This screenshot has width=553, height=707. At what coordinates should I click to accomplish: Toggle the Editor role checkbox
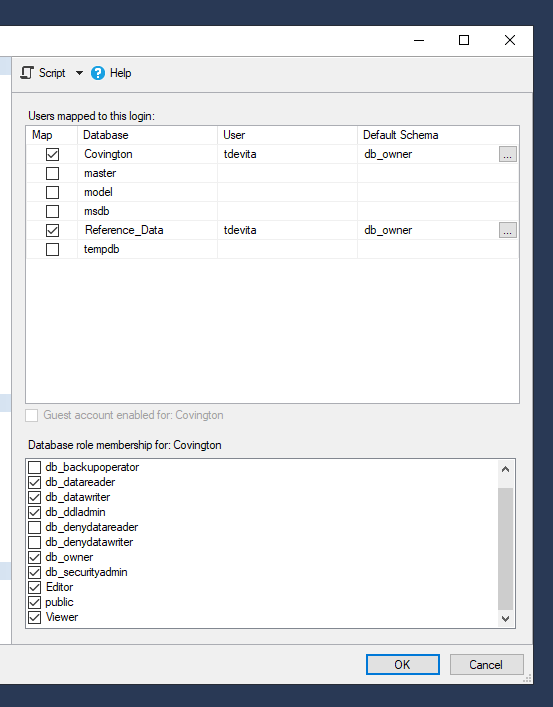coord(34,587)
